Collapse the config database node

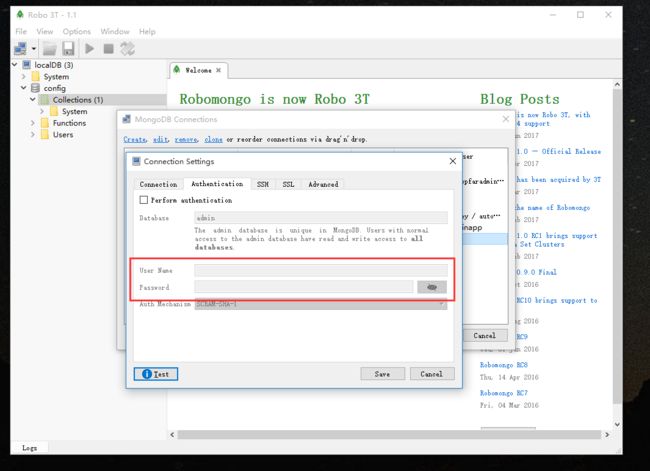(x=24, y=88)
